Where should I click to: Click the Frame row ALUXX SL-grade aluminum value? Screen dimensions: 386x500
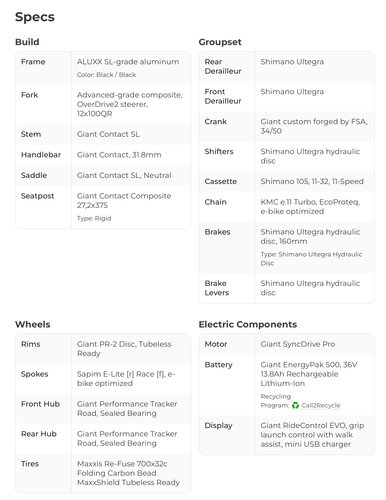coord(128,62)
